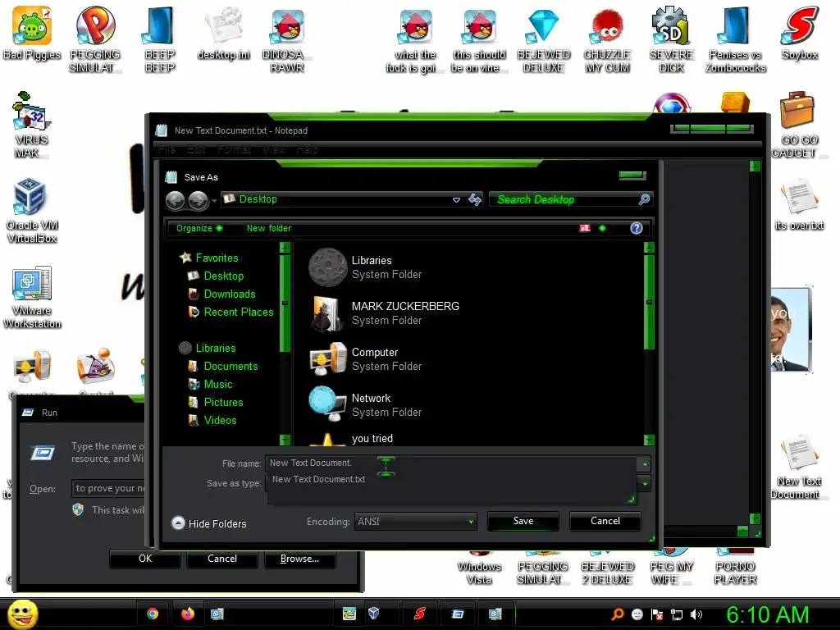Image resolution: width=840 pixels, height=630 pixels.
Task: Select the GO GO GADGET briefcase icon
Action: coord(797,125)
